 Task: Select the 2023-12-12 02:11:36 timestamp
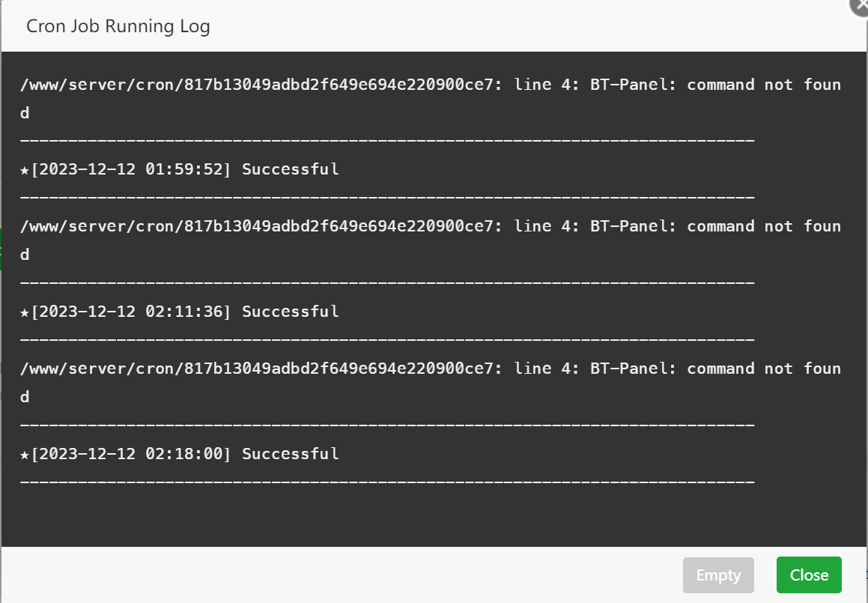tap(131, 312)
